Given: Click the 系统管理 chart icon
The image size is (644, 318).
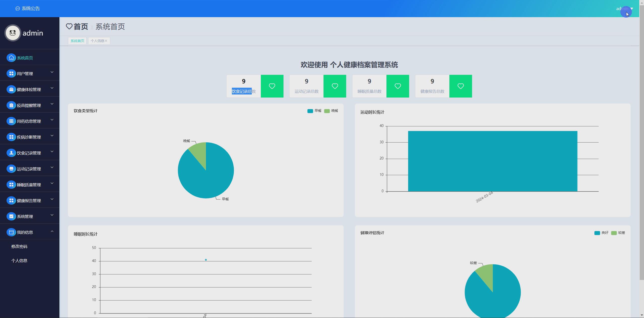Looking at the screenshot, I should pyautogui.click(x=11, y=216).
